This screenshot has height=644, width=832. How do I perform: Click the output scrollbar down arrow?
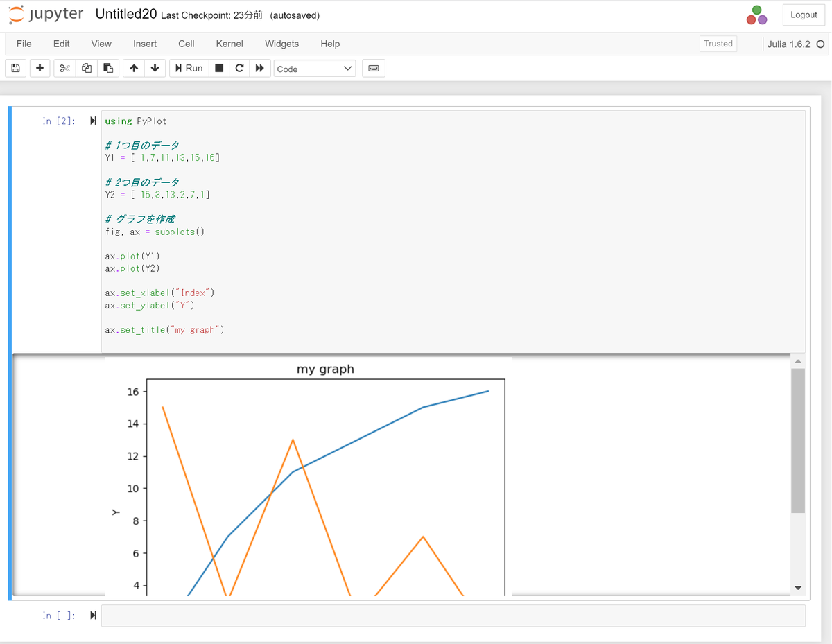coord(798,588)
